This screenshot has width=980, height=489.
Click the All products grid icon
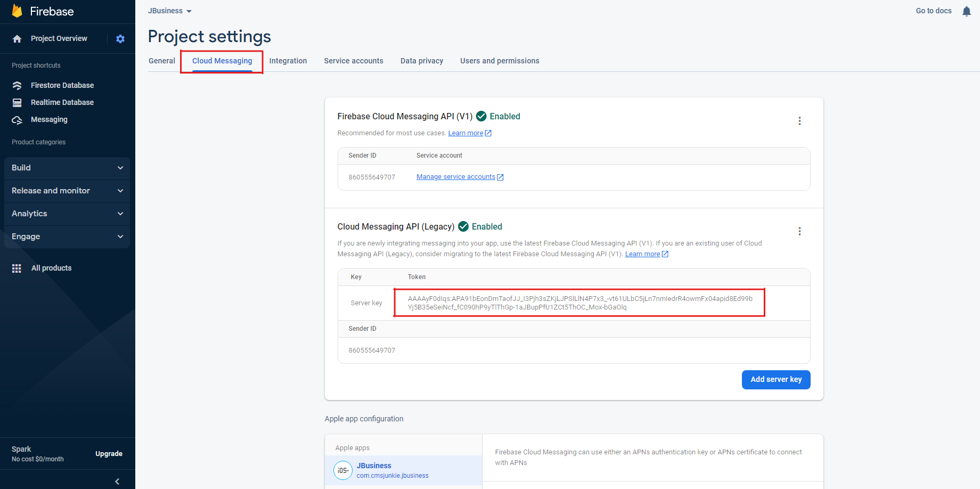point(17,268)
